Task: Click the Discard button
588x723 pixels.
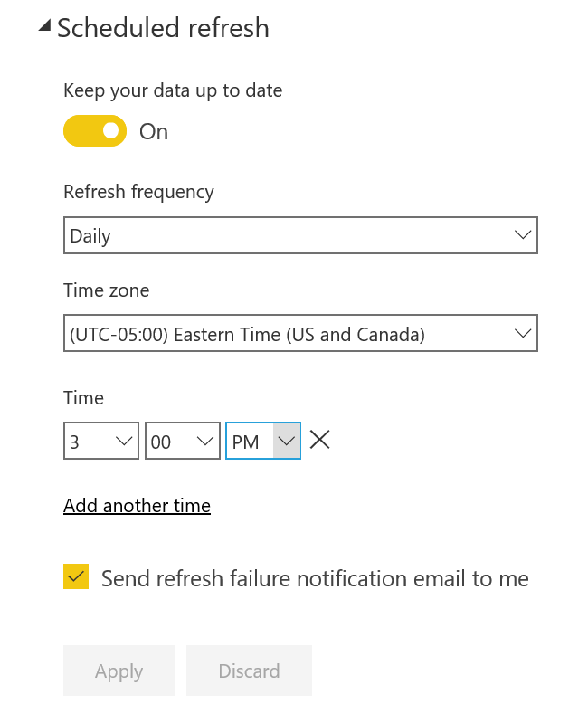Action: [250, 671]
